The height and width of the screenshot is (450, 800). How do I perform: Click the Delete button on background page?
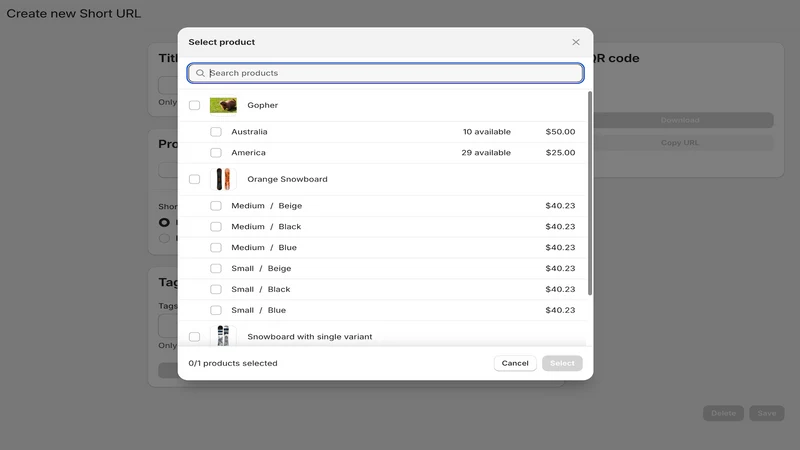coord(723,413)
